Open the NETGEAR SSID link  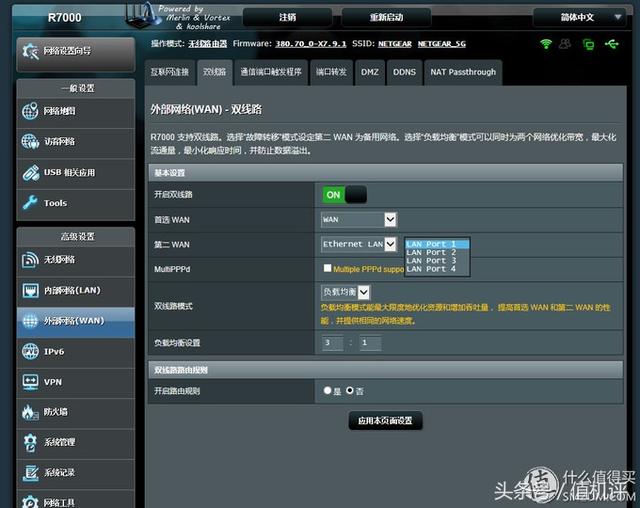pyautogui.click(x=395, y=44)
